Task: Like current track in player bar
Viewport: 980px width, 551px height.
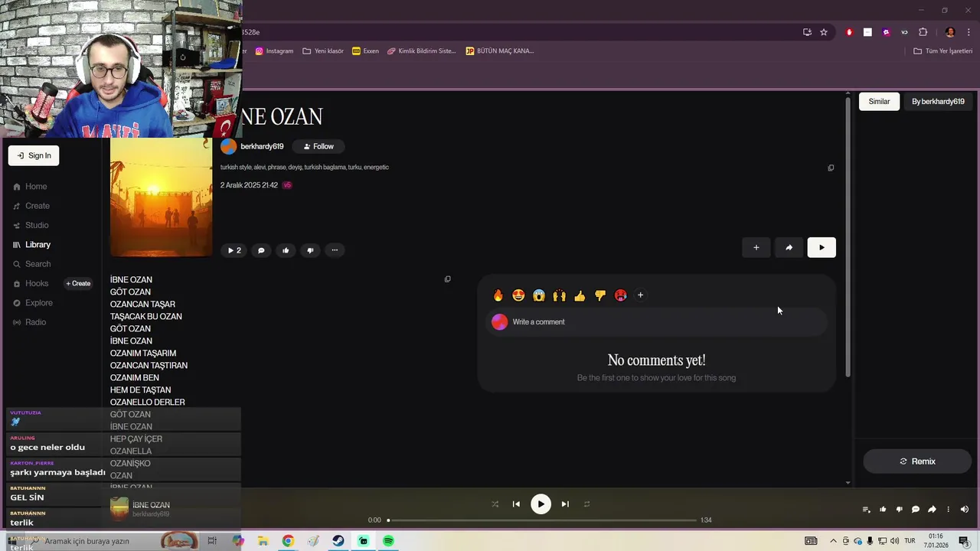Action: click(883, 510)
